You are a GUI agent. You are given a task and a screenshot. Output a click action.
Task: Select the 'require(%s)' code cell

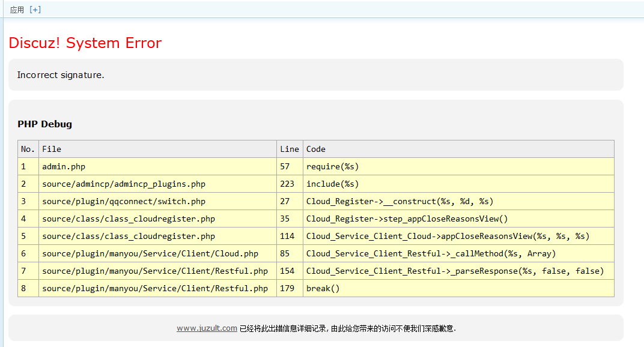pos(458,166)
